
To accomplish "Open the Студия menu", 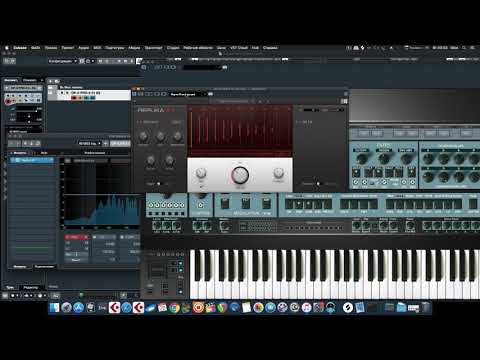I will (x=173, y=48).
